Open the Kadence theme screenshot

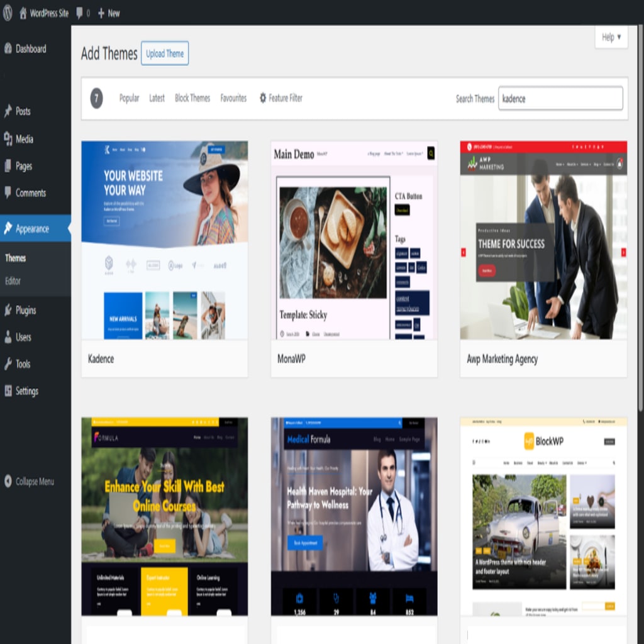tap(164, 240)
